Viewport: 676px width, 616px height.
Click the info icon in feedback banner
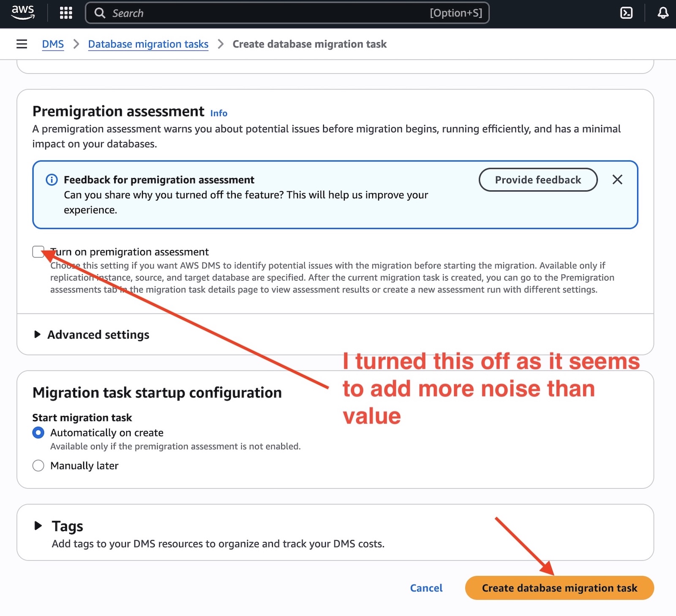[x=52, y=180]
